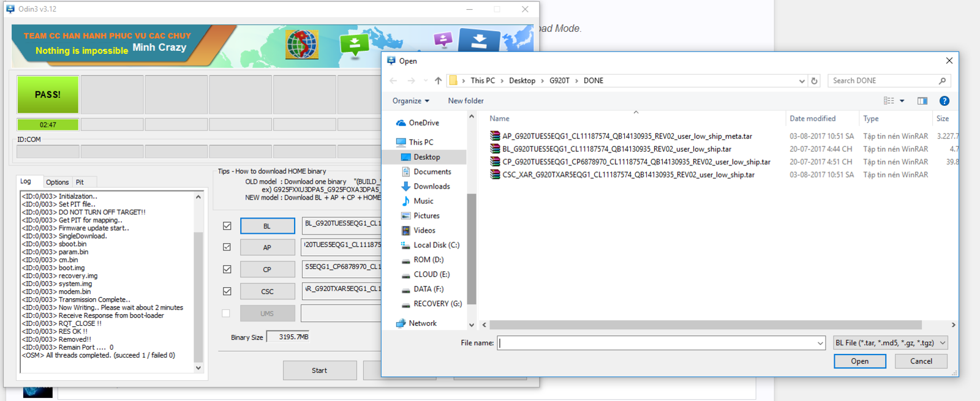
Task: Cancel the Open dialog
Action: [x=921, y=361]
